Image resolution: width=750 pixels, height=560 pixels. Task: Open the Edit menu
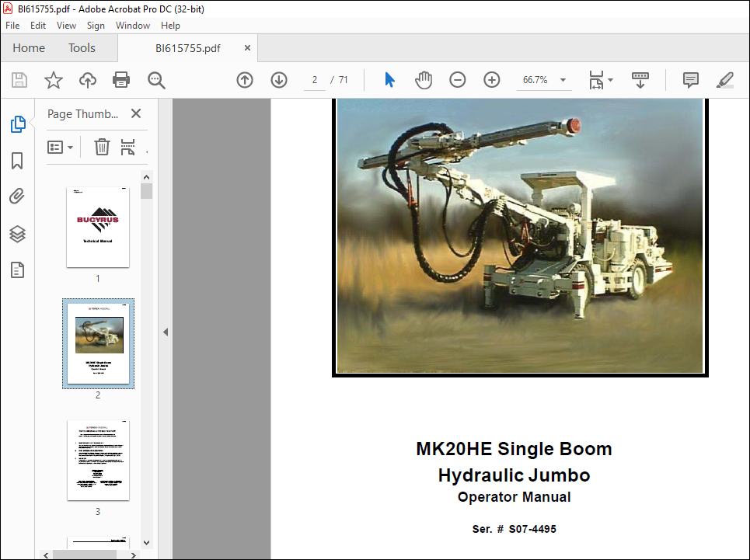[x=38, y=26]
